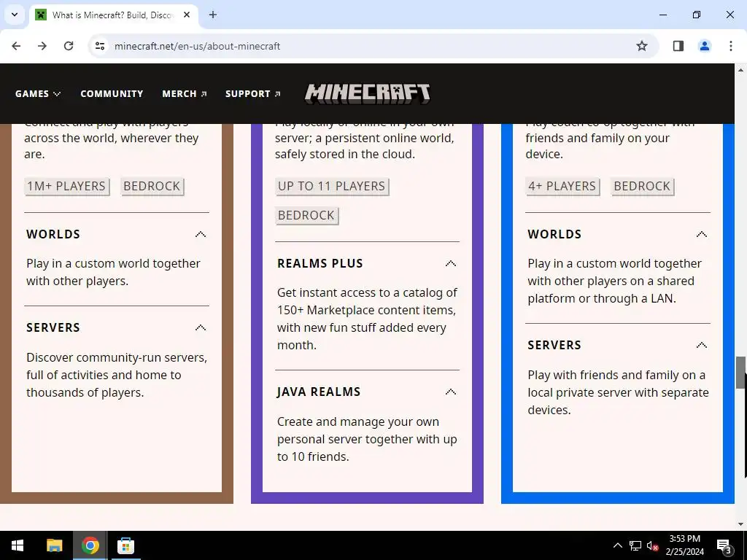Click BEDROCK tag in purple card
747x560 pixels.
(306, 215)
